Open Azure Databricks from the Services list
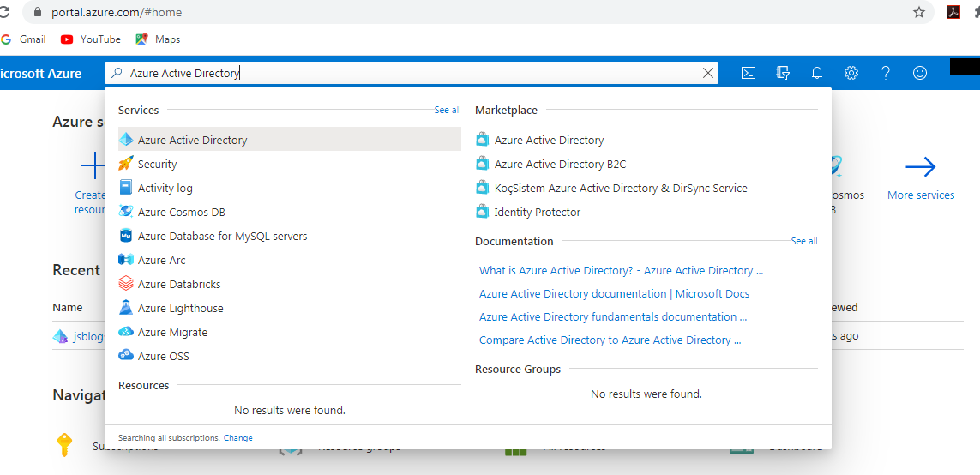The height and width of the screenshot is (475, 980). (x=179, y=284)
